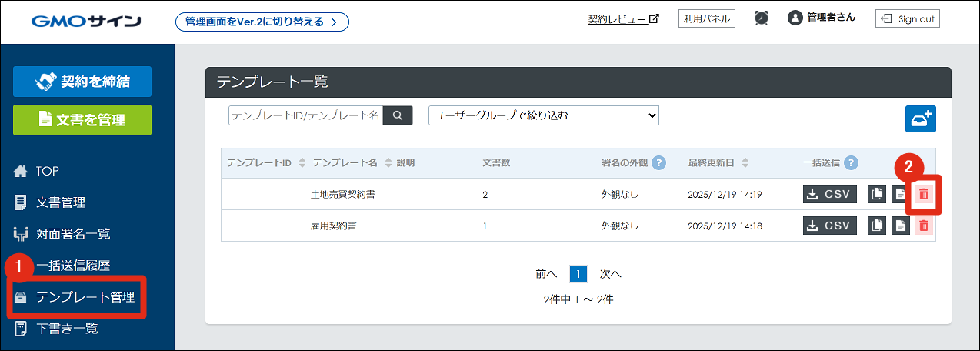Expand ユーザーグループで絞り込む dropdown
The image size is (980, 351).
543,115
